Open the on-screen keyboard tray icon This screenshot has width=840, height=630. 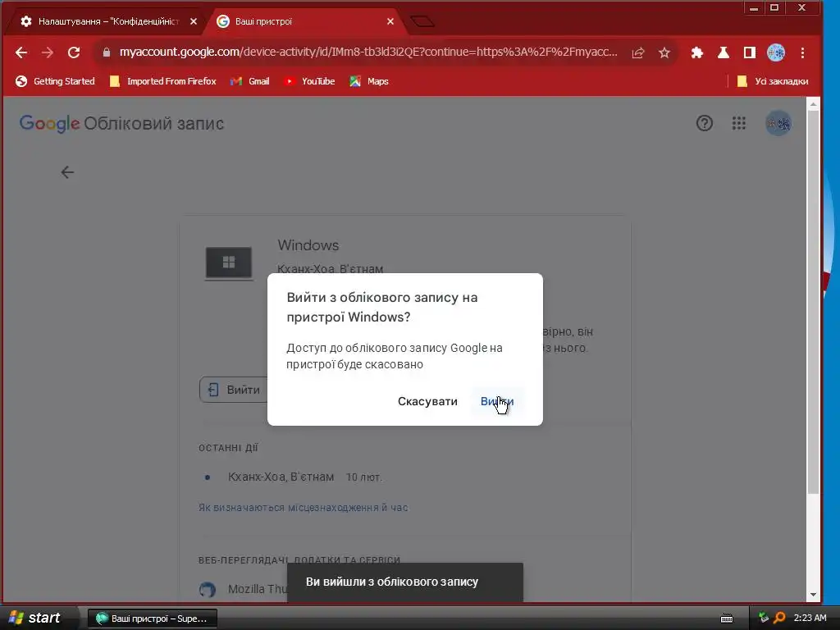coord(727,619)
